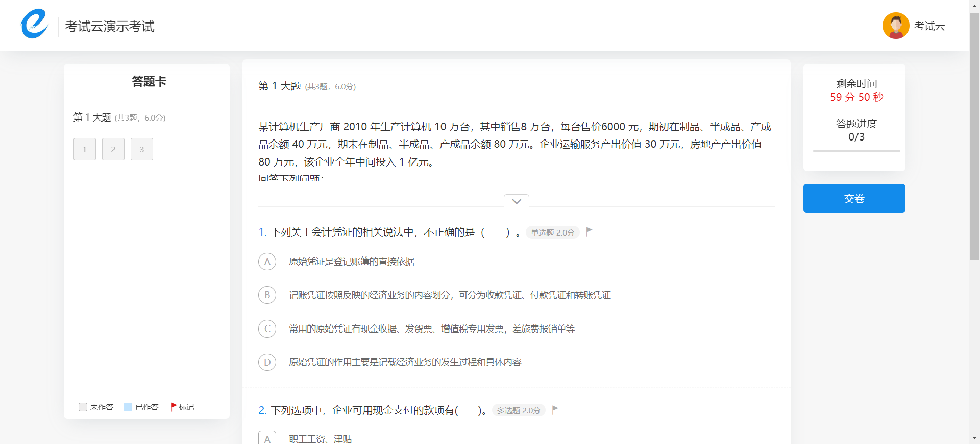Click scrollbar down arrow
This screenshot has height=444, width=980.
click(x=974, y=438)
